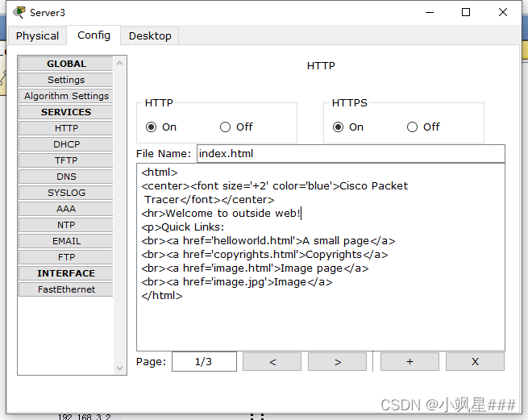The image size is (528, 420).
Task: Open the SYSLOG service settings
Action: pos(66,193)
